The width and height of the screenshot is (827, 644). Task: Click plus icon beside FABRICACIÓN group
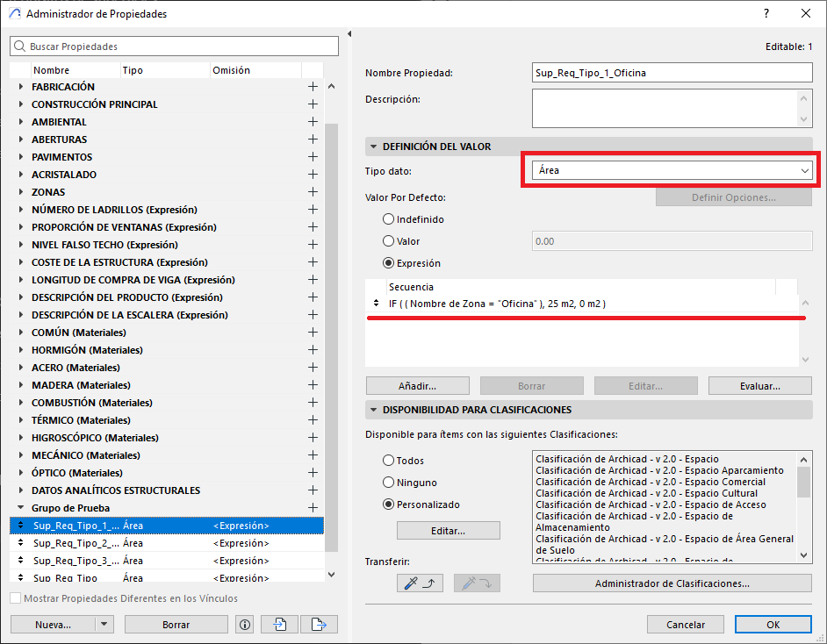(313, 87)
